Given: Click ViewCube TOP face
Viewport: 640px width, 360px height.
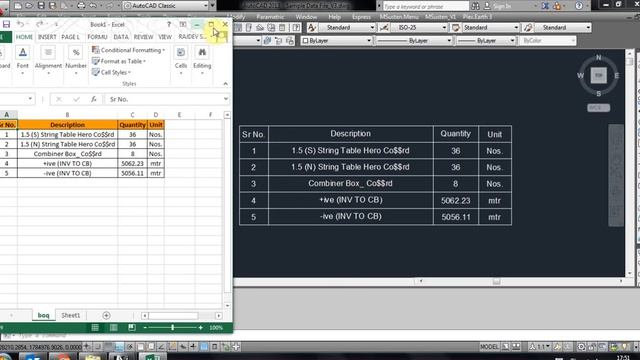Looking at the screenshot, I should (598, 76).
